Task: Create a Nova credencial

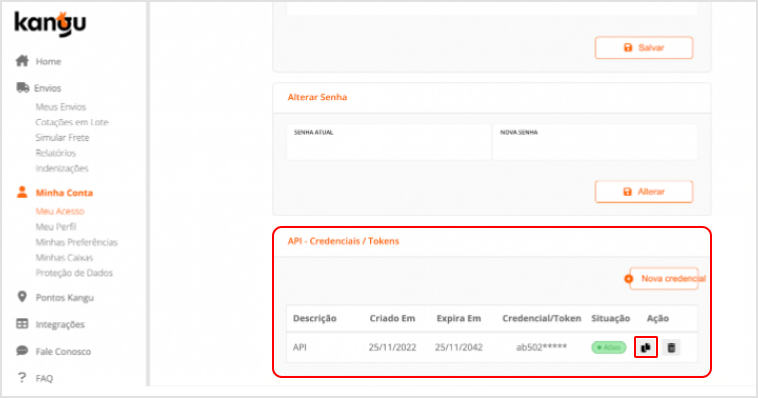Action: [664, 279]
